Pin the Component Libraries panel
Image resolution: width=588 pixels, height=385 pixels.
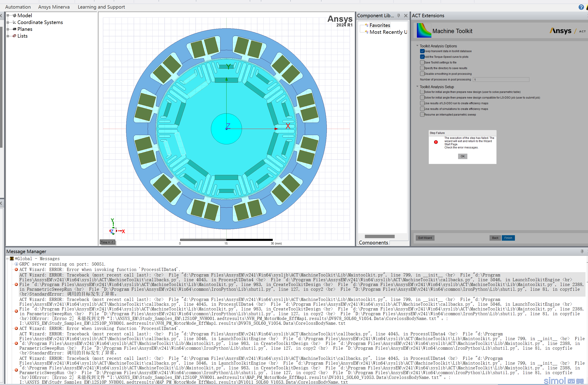click(x=399, y=16)
